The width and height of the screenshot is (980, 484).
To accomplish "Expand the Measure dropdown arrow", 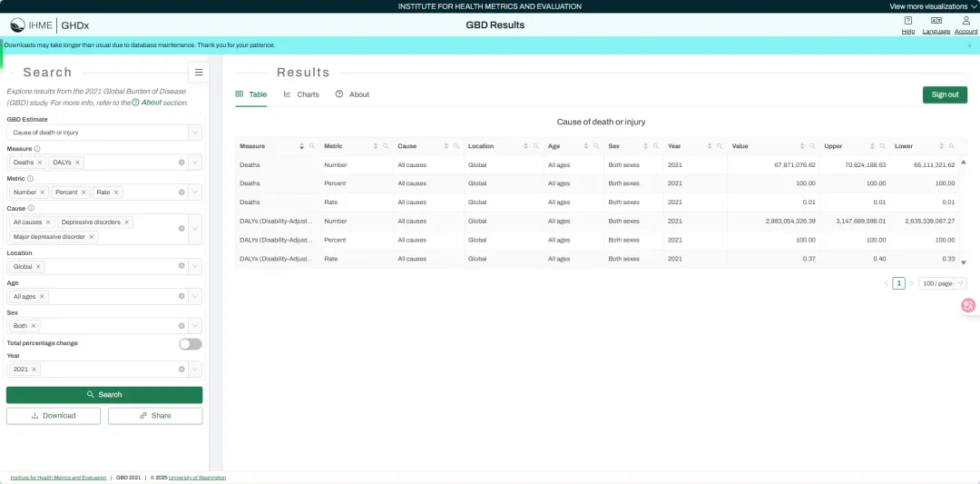I will (x=196, y=163).
